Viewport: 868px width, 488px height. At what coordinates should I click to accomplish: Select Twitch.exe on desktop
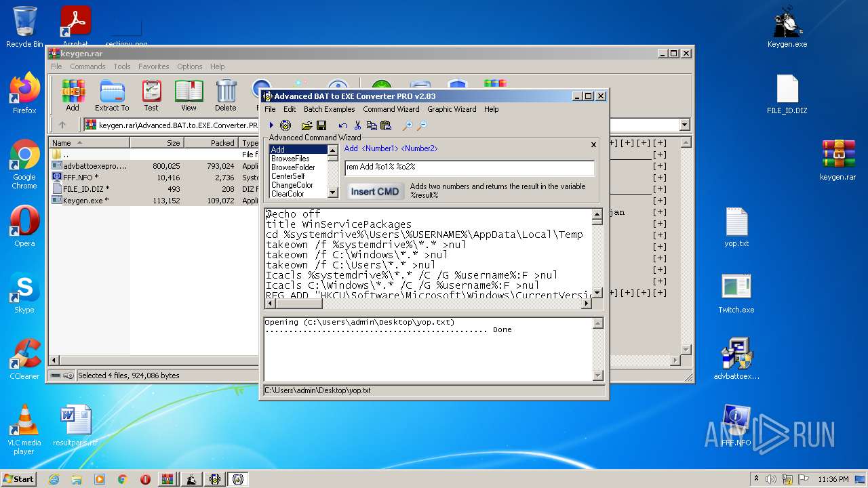coord(736,293)
